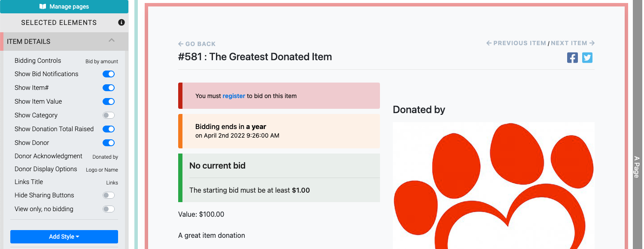Viewport: 644px width, 249px height.
Task: Change Donor Display Options 'Logo or Name'
Action: [102, 170]
